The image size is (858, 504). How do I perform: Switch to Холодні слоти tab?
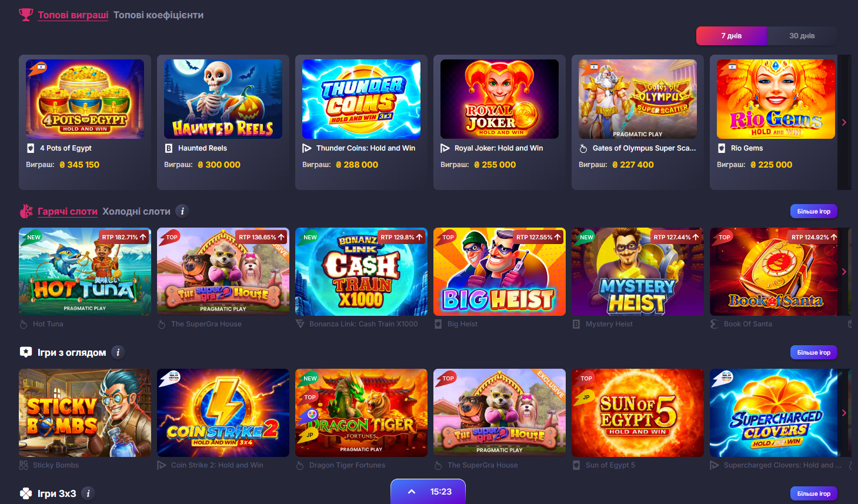click(136, 211)
